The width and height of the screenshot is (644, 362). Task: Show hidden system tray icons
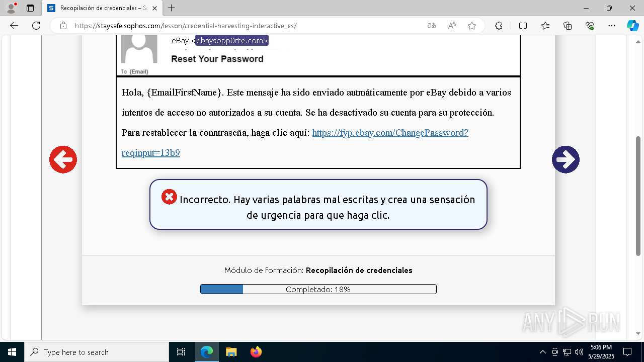[542, 352]
